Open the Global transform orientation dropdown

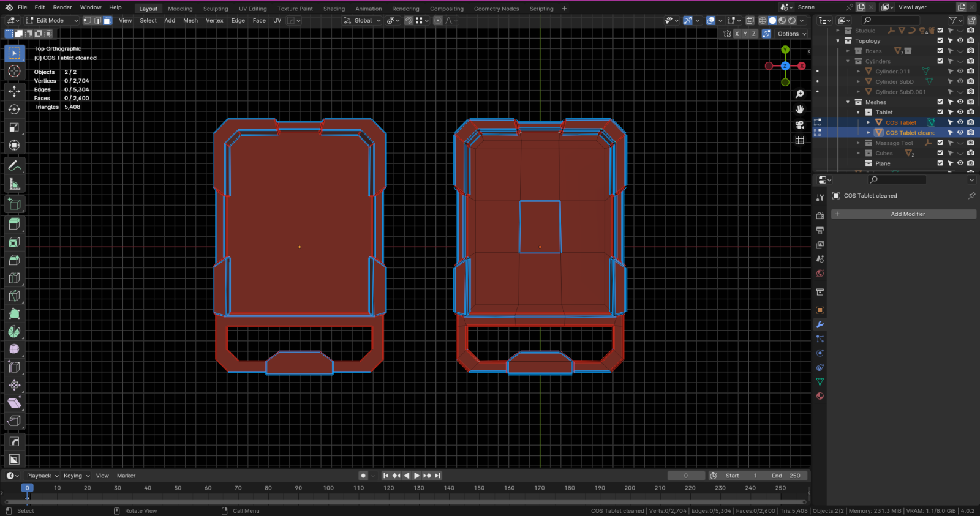362,20
